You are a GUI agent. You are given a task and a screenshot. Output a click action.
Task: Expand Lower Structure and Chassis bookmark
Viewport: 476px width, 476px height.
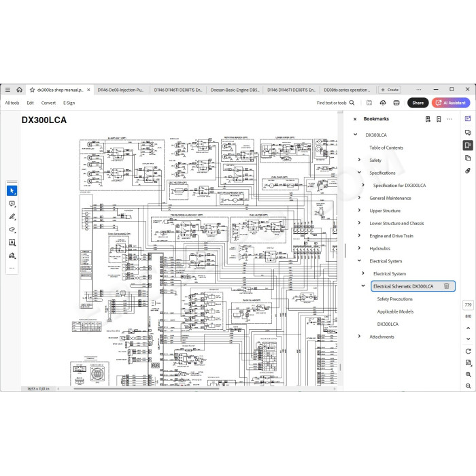360,223
